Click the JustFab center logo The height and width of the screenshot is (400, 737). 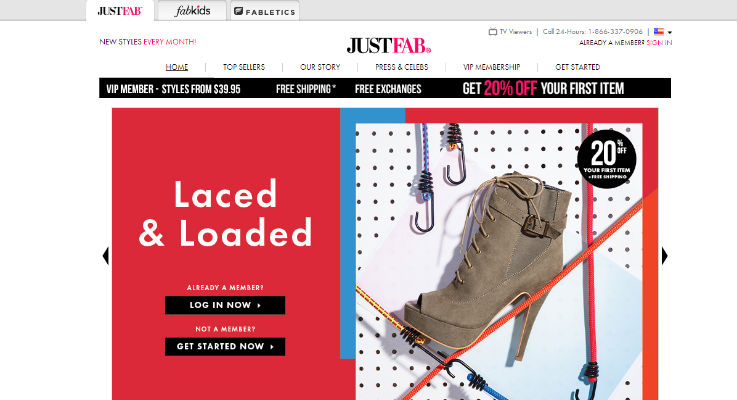point(389,46)
